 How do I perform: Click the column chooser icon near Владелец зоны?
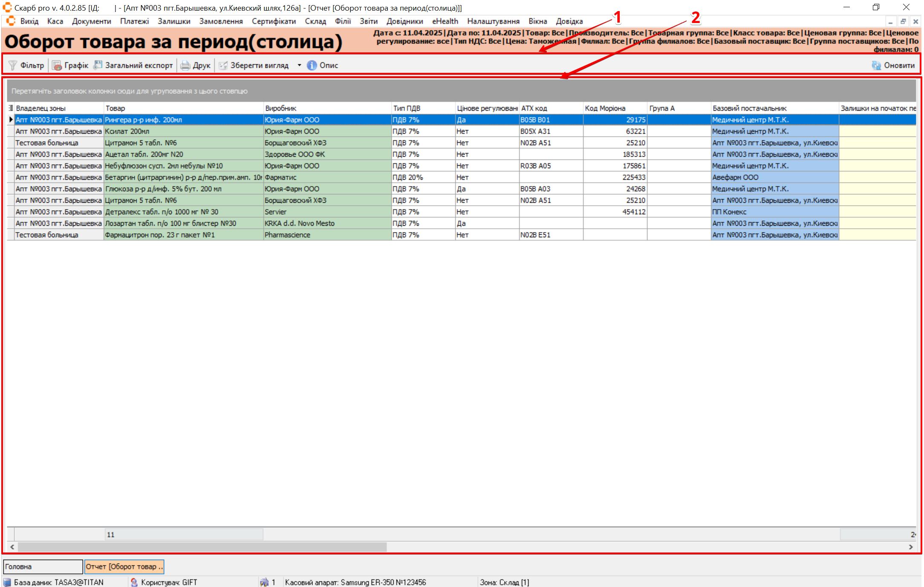pos(11,108)
